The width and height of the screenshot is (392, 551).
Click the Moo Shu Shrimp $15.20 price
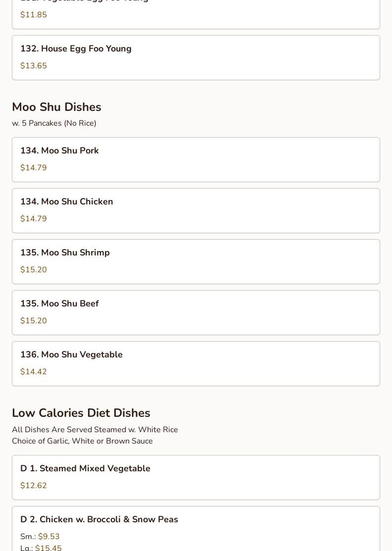tap(34, 270)
